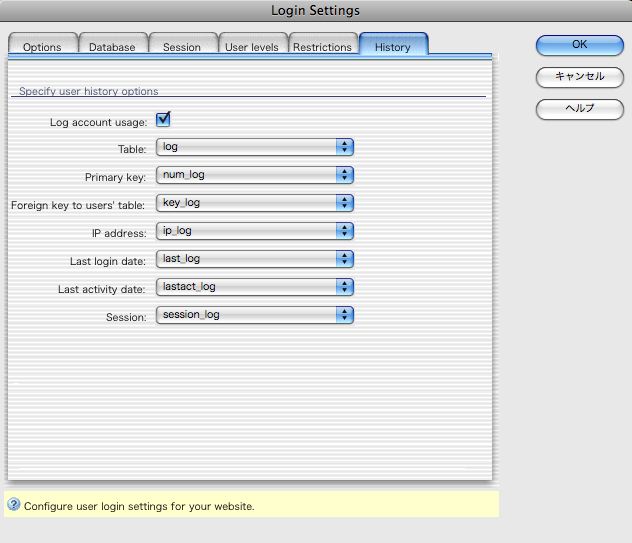Click the History tab
Image resolution: width=632 pixels, height=543 pixels.
click(393, 47)
